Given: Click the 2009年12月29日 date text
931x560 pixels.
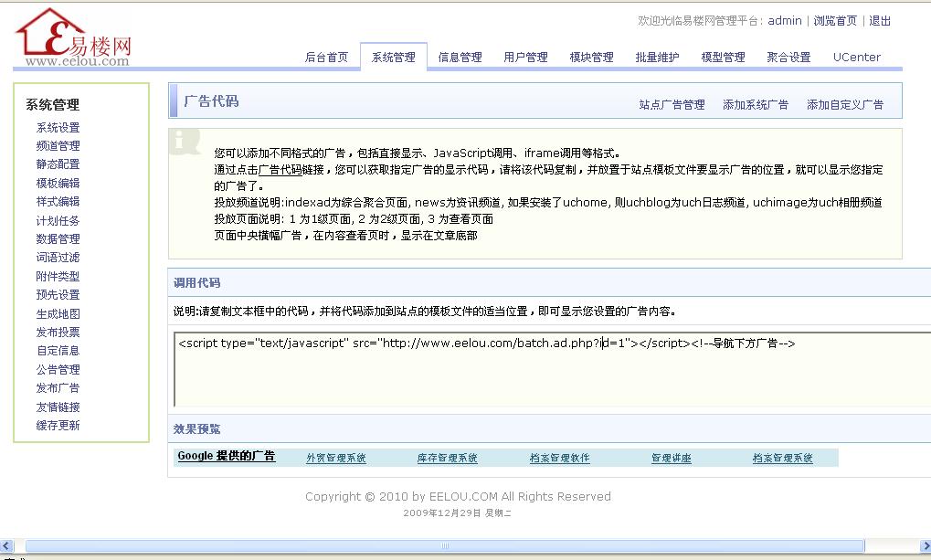Looking at the screenshot, I should point(457,513).
